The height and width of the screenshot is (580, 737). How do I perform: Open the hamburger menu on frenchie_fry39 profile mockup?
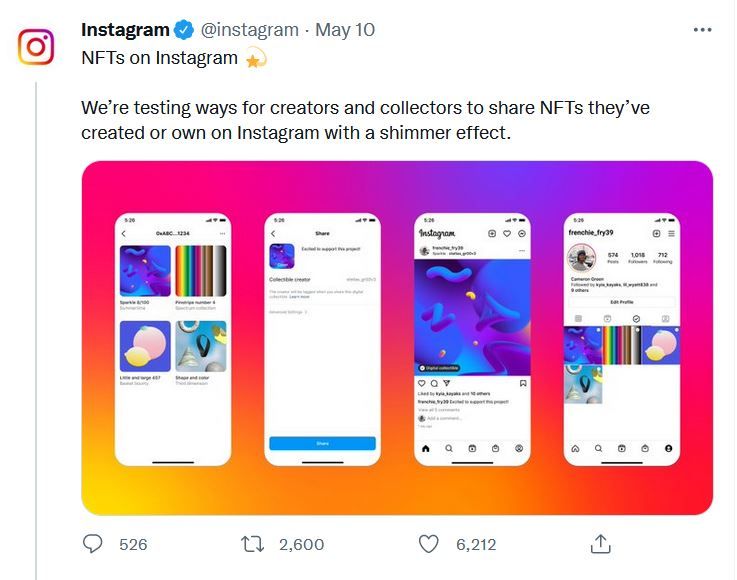pyautogui.click(x=671, y=233)
